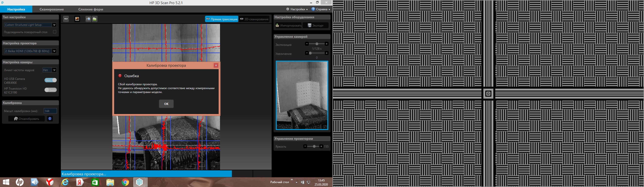Click the Масшт. калибровки input field
The width and height of the screenshot is (644, 187).
pos(50,111)
